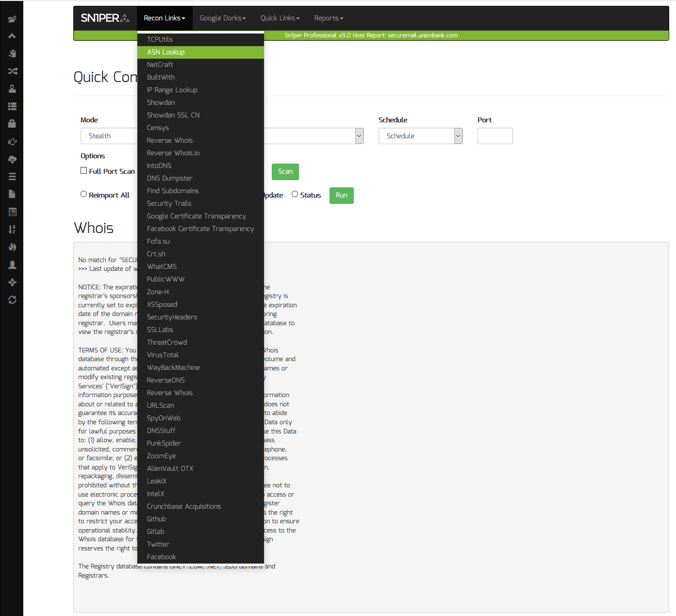676x616 pixels.
Task: Select Crunchbase Acquisitions menu entry
Action: [200, 506]
